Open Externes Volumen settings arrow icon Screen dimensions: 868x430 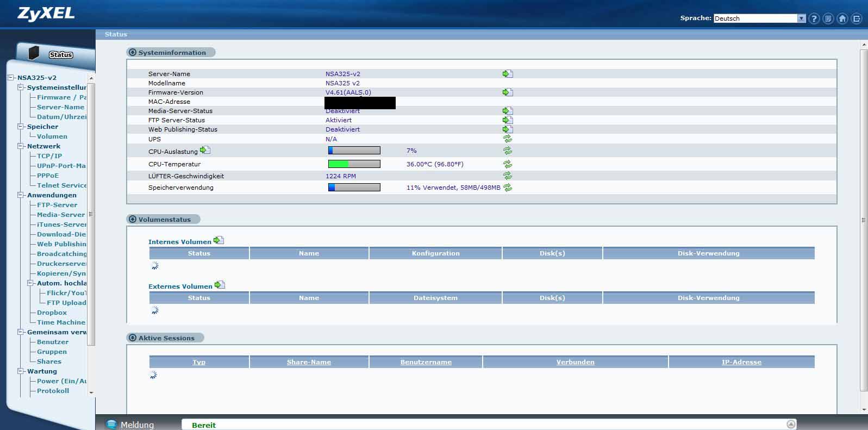point(220,285)
